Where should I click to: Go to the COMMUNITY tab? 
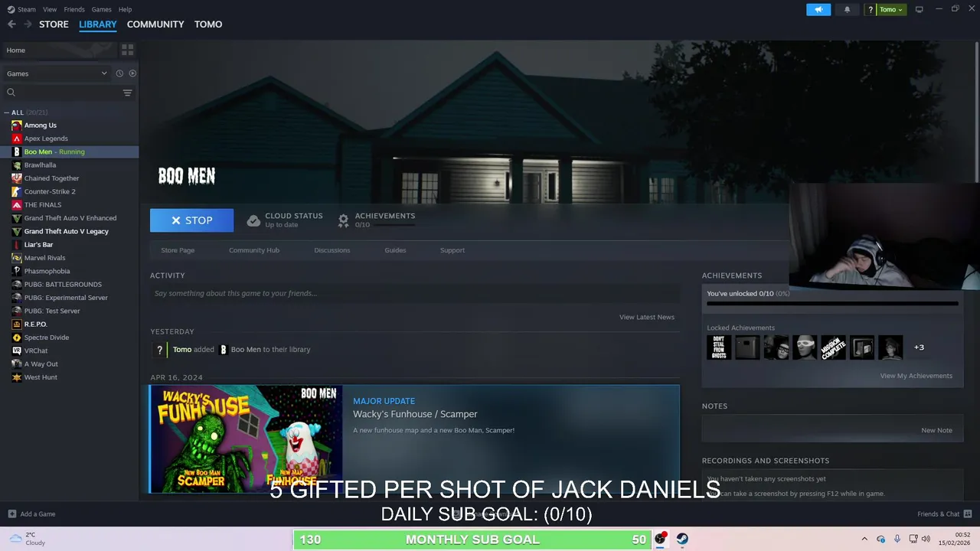tap(155, 24)
